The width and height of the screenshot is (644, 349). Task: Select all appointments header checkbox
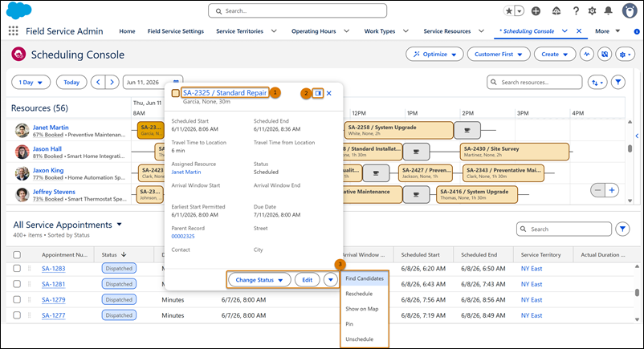click(x=17, y=255)
